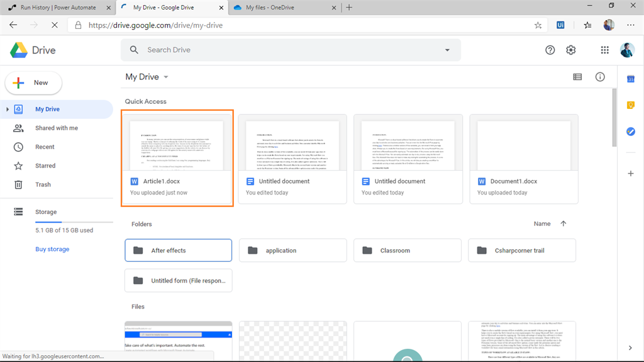The height and width of the screenshot is (362, 644).
Task: Click the New button
Action: pos(33,82)
